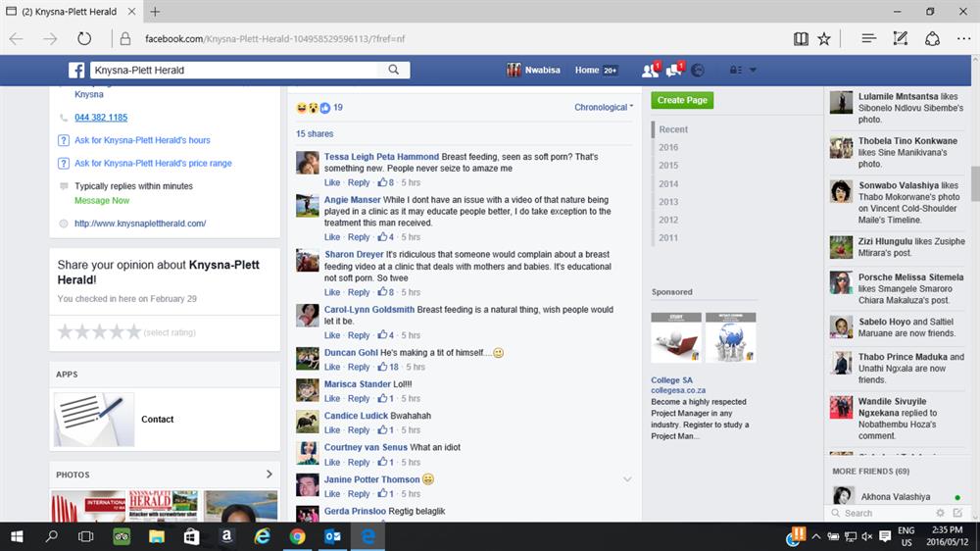Open Outlook from taskbar
This screenshot has width=980, height=551.
(332, 536)
